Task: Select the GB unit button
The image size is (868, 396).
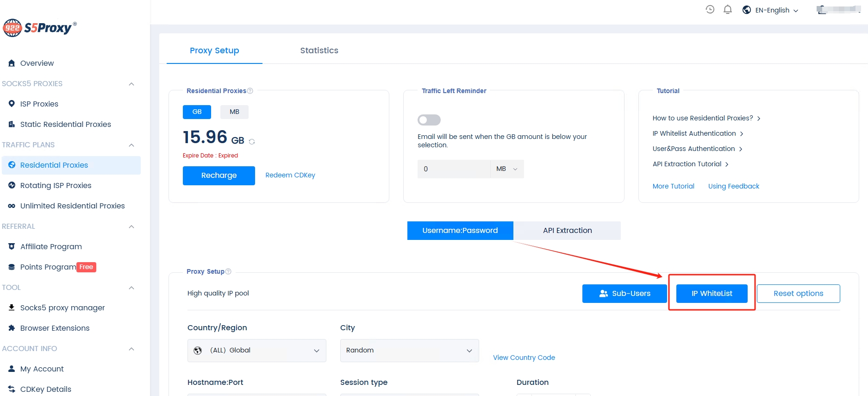Action: click(197, 112)
